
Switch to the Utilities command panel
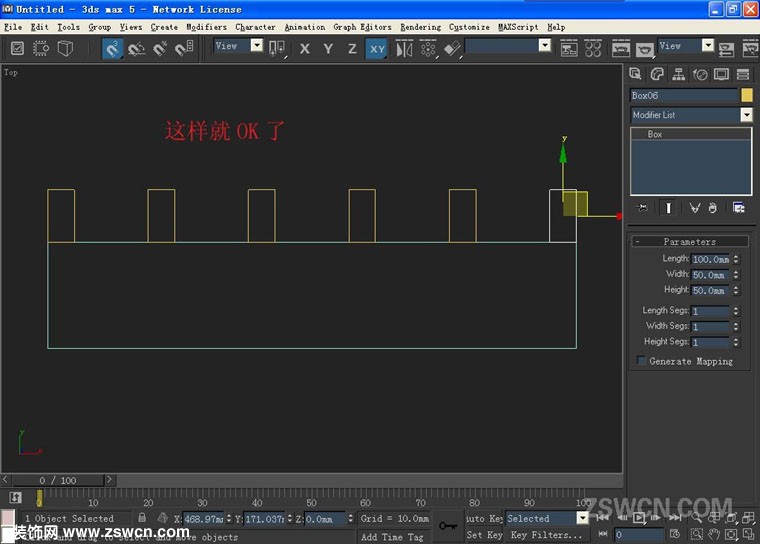point(743,74)
